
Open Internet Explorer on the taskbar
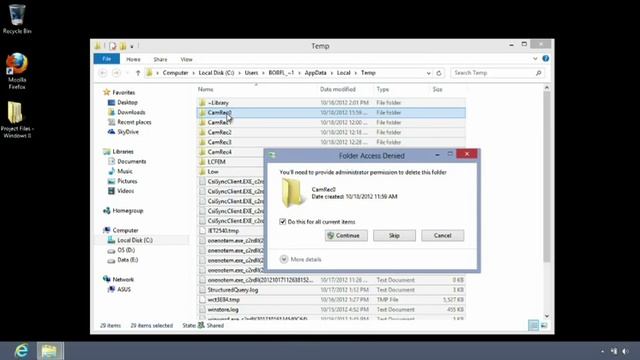21,351
